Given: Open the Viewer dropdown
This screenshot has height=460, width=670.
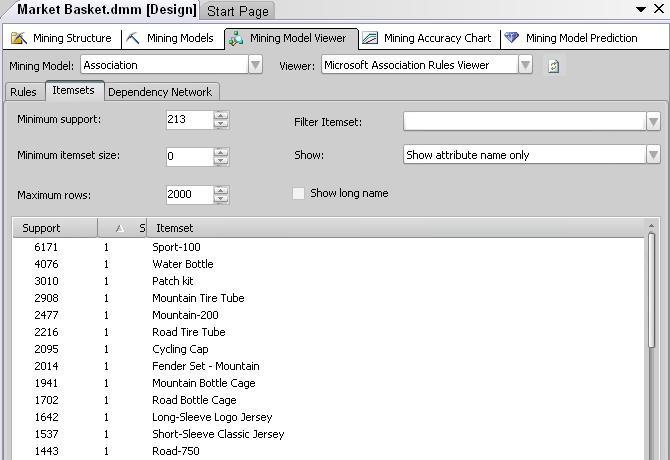Looking at the screenshot, I should [x=525, y=65].
